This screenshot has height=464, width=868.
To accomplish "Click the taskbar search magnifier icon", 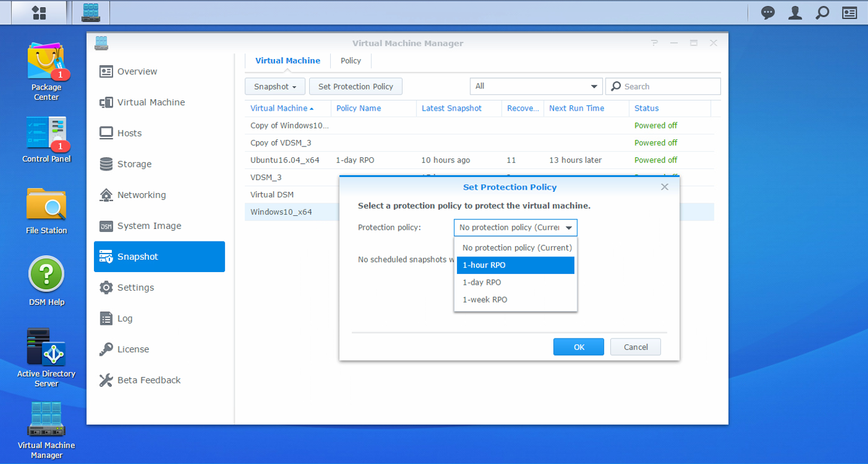I will click(823, 13).
